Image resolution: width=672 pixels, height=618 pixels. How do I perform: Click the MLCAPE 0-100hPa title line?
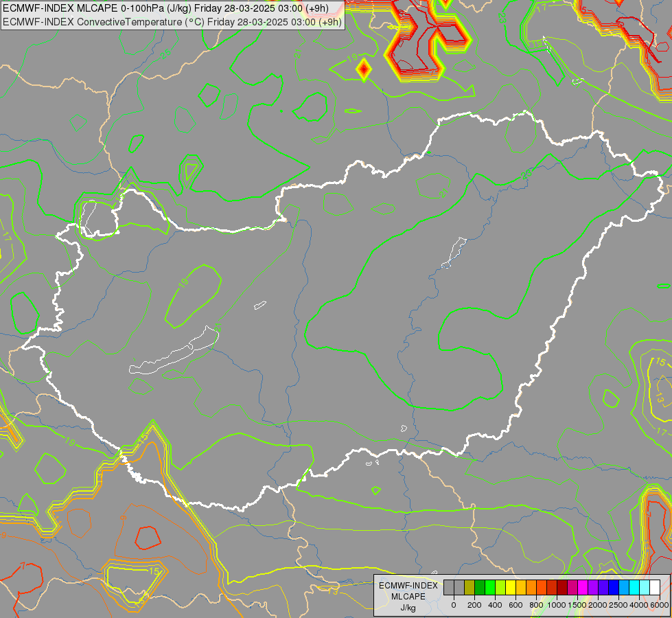(x=166, y=8)
